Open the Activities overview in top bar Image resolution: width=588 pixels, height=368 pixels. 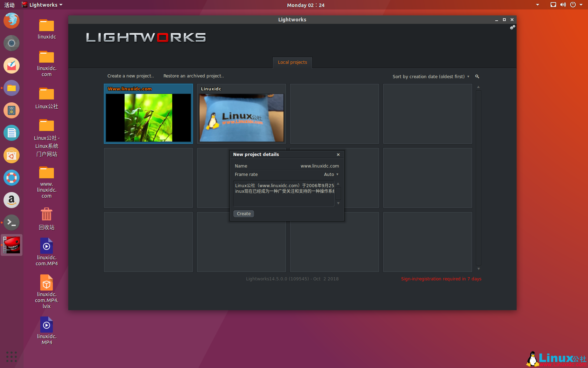tap(9, 5)
